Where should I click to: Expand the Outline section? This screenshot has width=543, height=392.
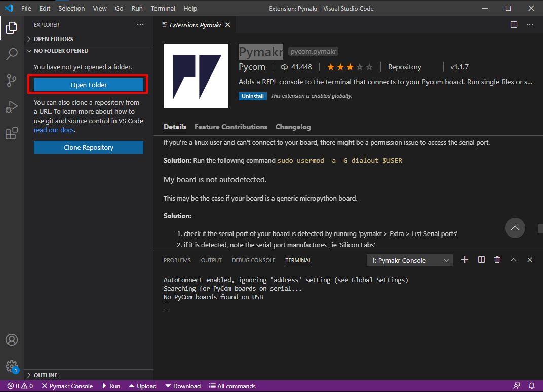tap(89, 375)
